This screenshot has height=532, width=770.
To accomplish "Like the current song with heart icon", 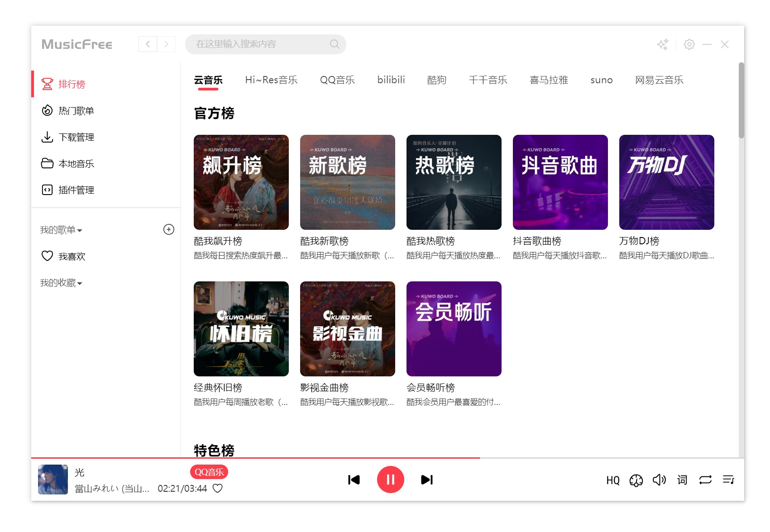I will [218, 488].
